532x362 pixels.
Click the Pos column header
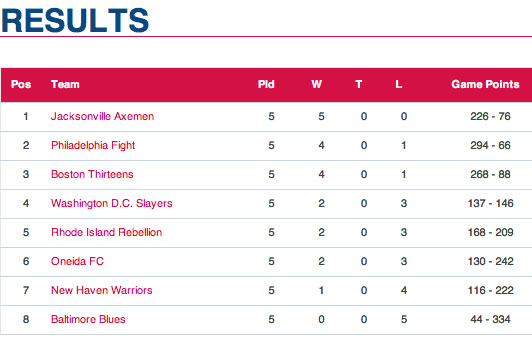click(21, 84)
